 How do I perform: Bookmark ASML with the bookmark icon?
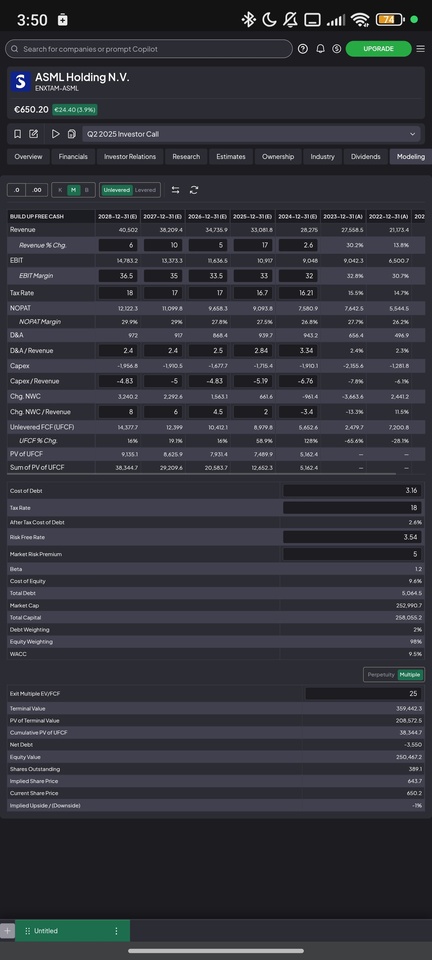click(x=18, y=134)
